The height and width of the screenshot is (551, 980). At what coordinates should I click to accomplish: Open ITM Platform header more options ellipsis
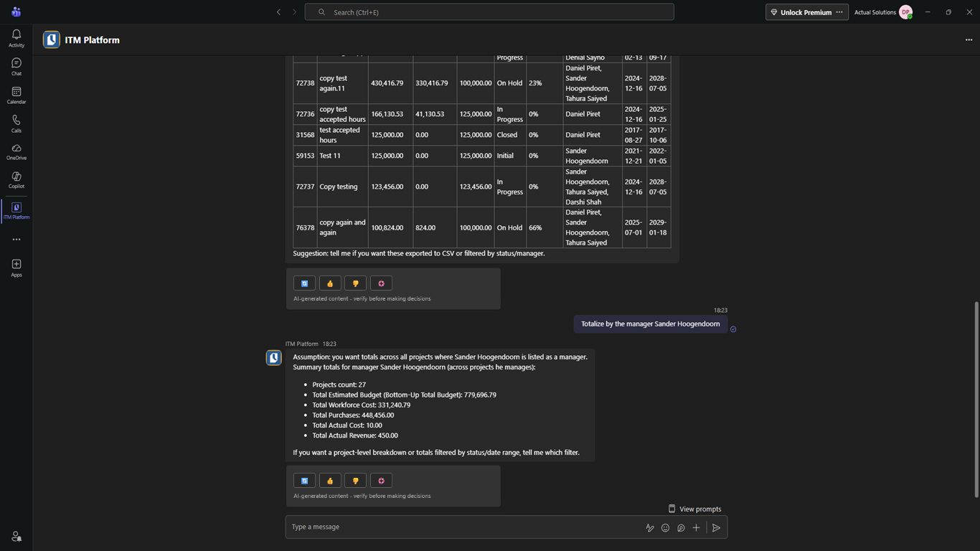[969, 40]
